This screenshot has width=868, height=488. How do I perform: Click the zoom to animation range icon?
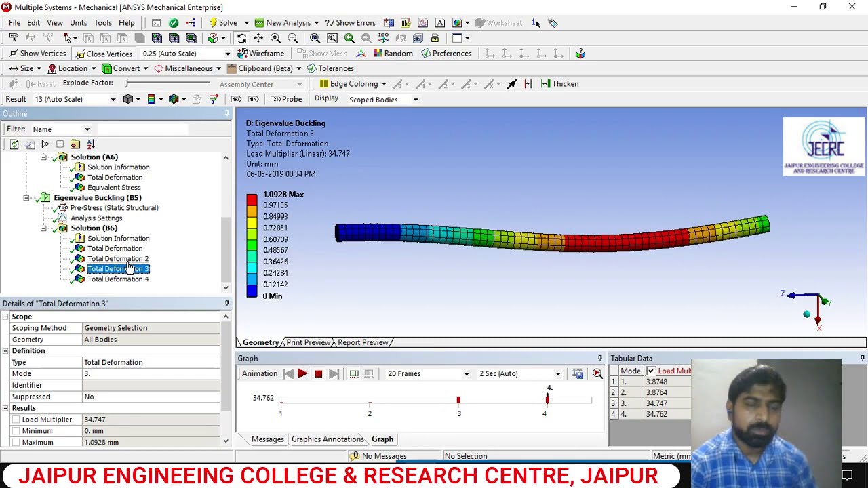click(597, 373)
